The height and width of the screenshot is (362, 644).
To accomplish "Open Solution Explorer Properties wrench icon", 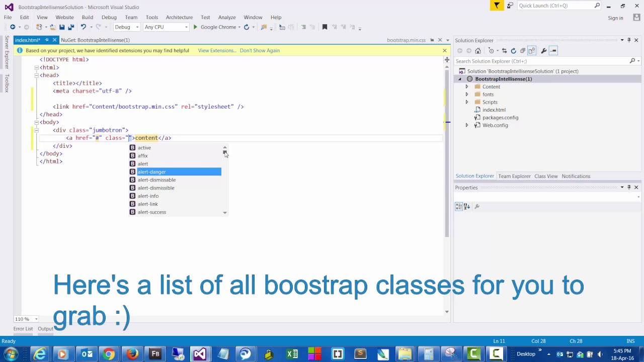I will [544, 51].
